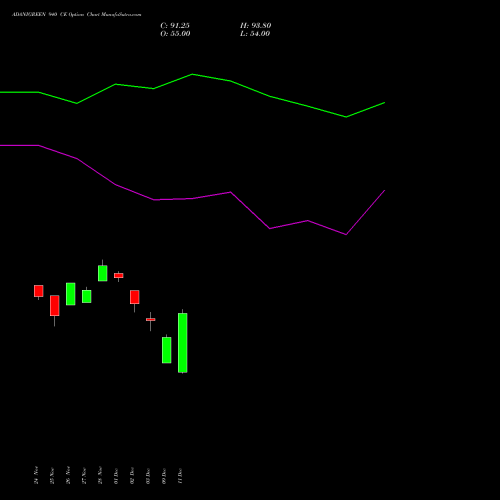Click the open value O: 55.00
Screen dimensions: 500x500
pyautogui.click(x=175, y=34)
